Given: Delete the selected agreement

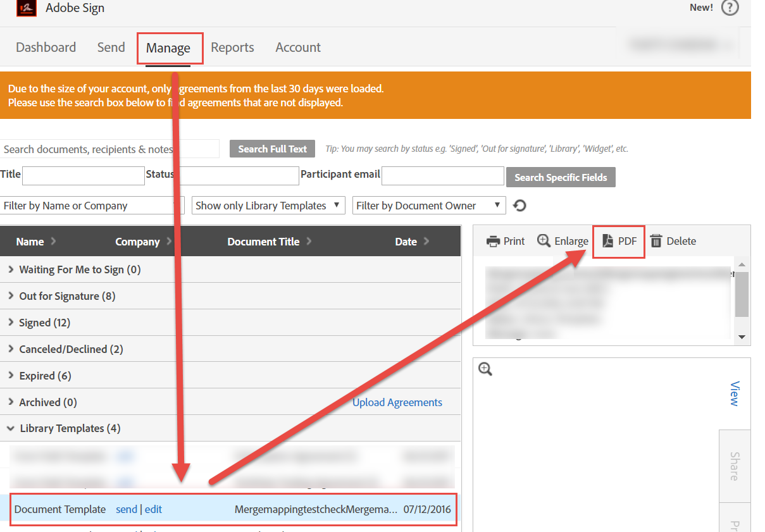Looking at the screenshot, I should click(673, 241).
